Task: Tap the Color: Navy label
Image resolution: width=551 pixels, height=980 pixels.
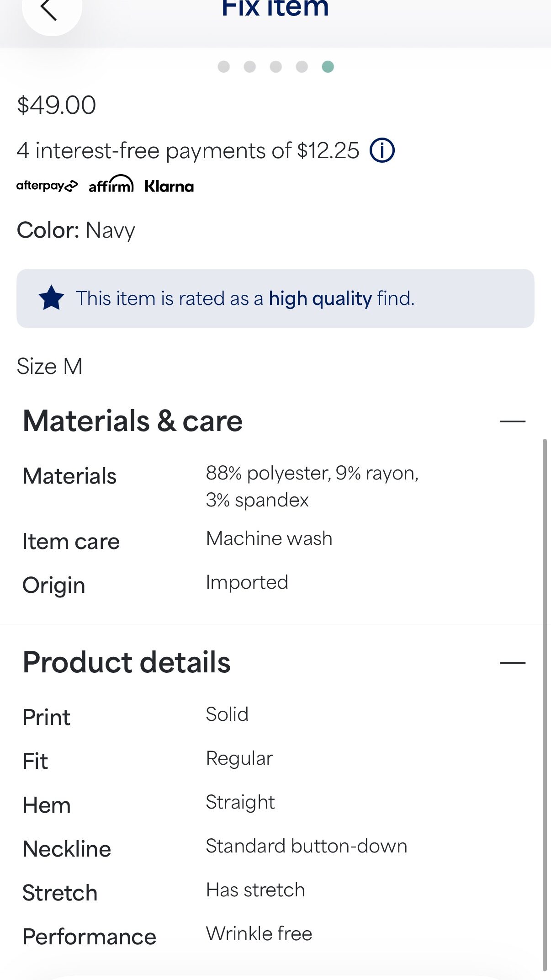Action: pyautogui.click(x=76, y=230)
